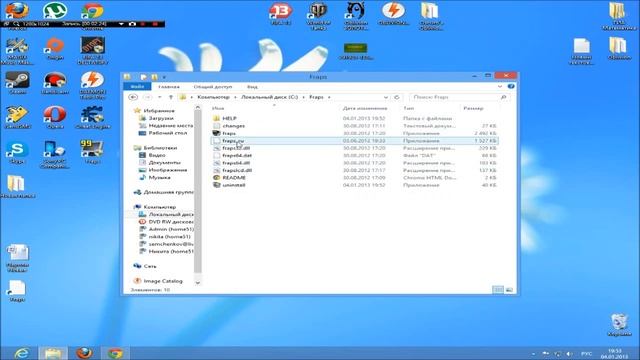Sort by Имя column header
This screenshot has height=360, width=640.
pos(218,108)
